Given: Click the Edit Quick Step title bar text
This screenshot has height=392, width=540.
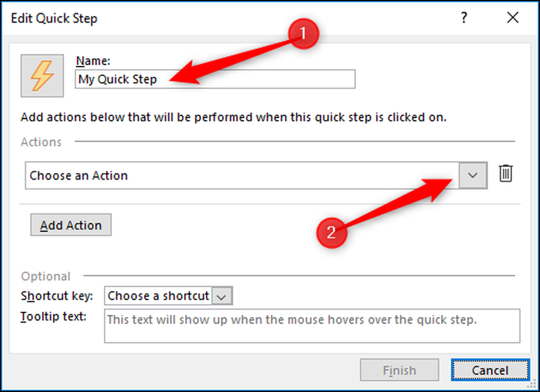Looking at the screenshot, I should 53,19.
